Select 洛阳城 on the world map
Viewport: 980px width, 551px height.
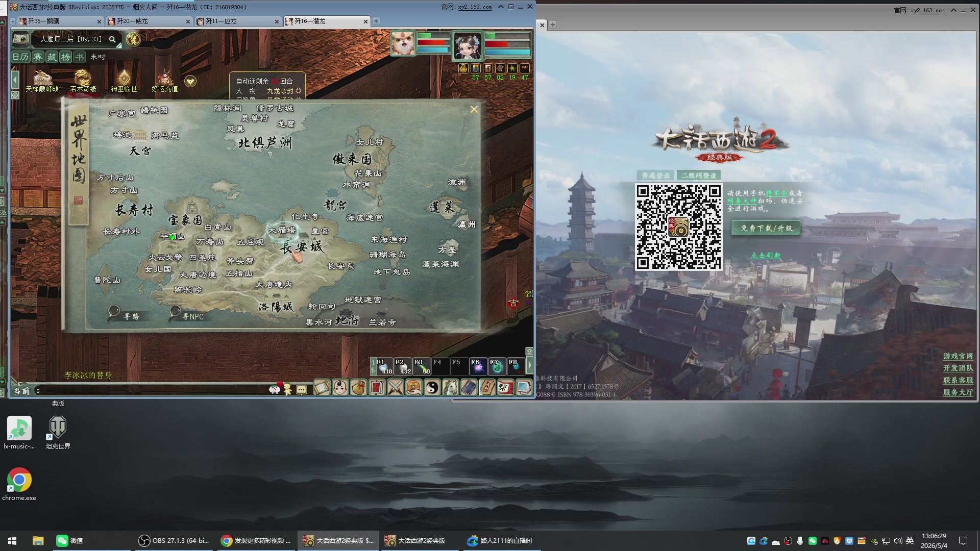[x=276, y=307]
